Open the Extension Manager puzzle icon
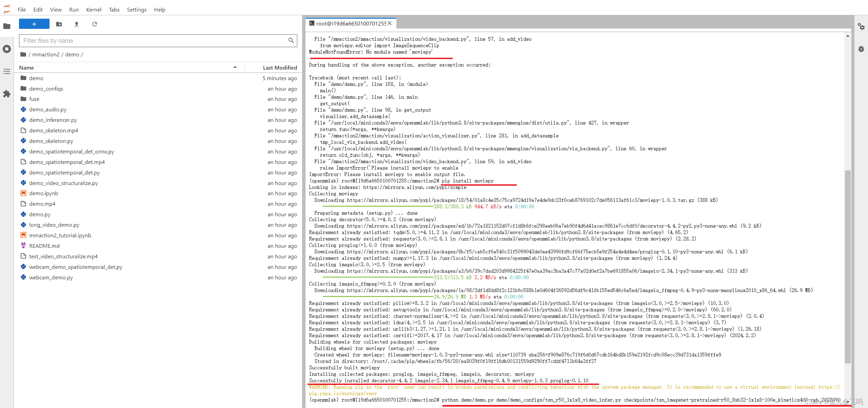Image resolution: width=868 pixels, height=408 pixels. click(7, 94)
